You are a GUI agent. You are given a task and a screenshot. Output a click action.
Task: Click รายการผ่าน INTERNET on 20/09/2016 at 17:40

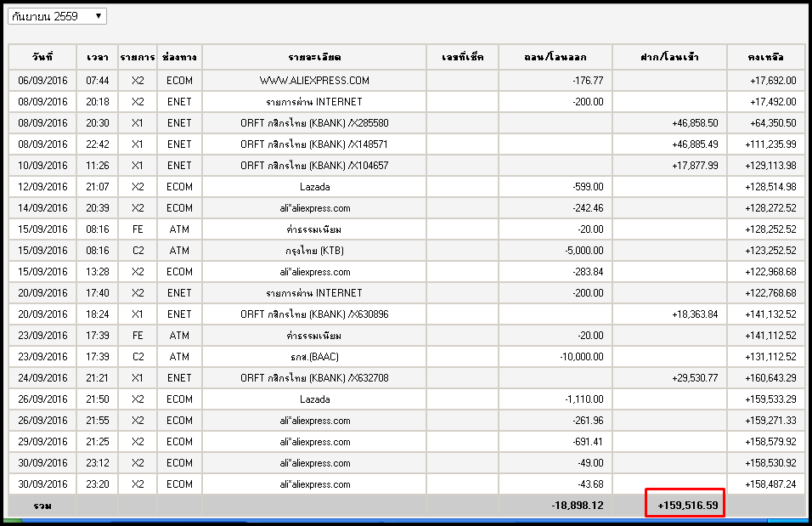pos(314,293)
